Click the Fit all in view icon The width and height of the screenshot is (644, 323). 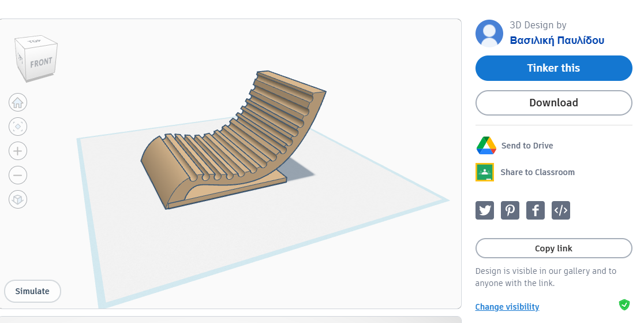coord(18,127)
